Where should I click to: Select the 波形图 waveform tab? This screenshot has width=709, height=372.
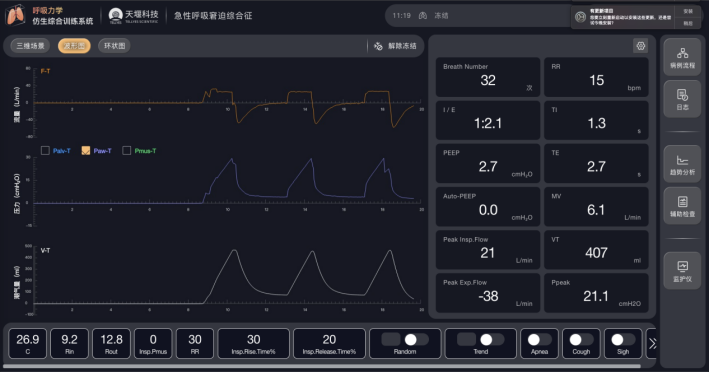[x=74, y=46]
